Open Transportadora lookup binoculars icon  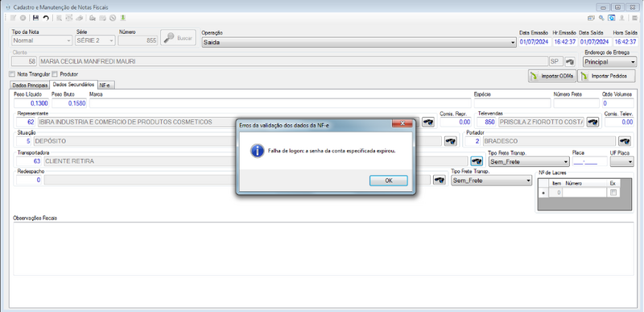coord(477,161)
